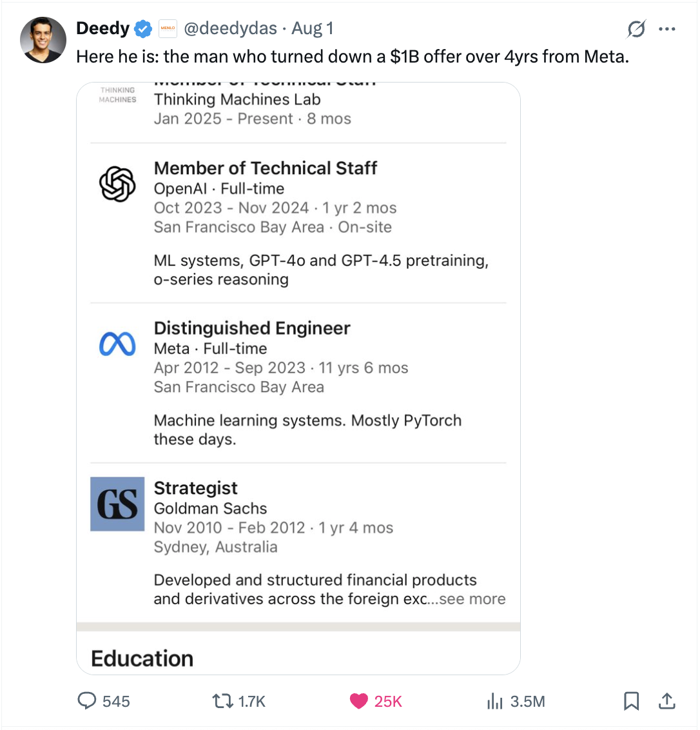Click the Menlo affiliation badge
The width and height of the screenshot is (700, 730).
tap(168, 28)
